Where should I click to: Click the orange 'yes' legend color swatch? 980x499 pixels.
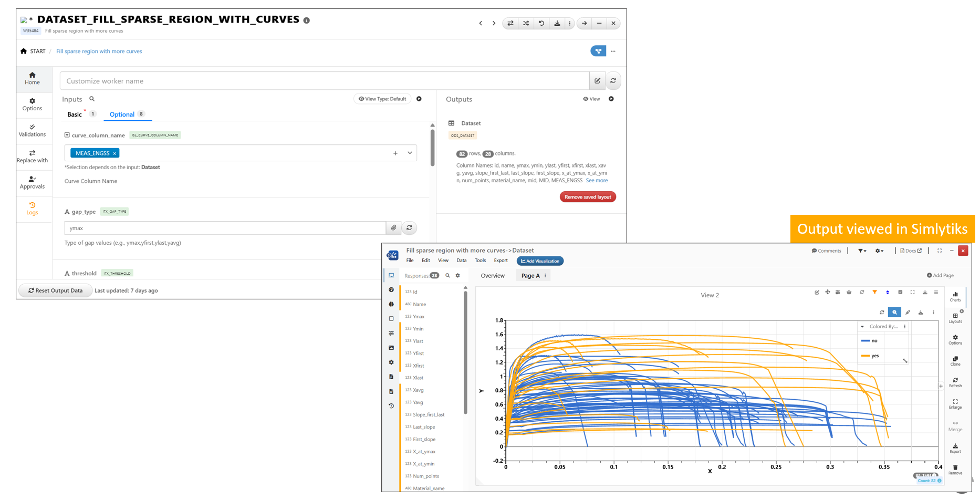click(x=865, y=356)
